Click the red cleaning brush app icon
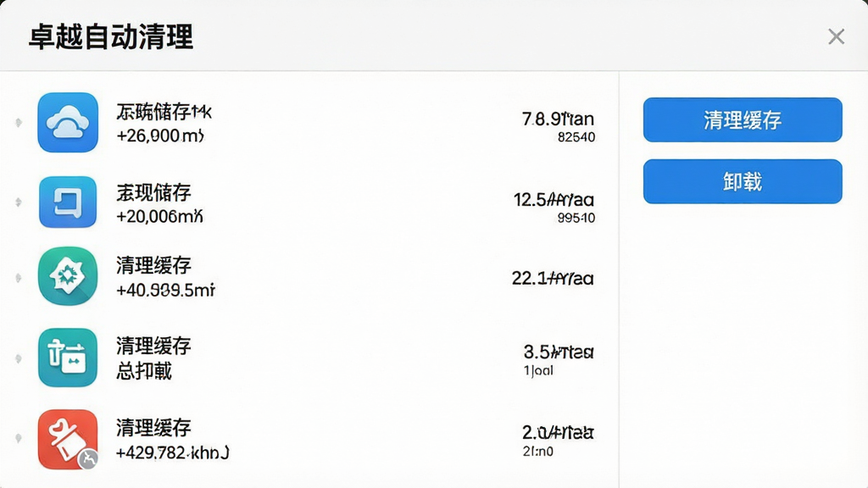 click(x=68, y=440)
